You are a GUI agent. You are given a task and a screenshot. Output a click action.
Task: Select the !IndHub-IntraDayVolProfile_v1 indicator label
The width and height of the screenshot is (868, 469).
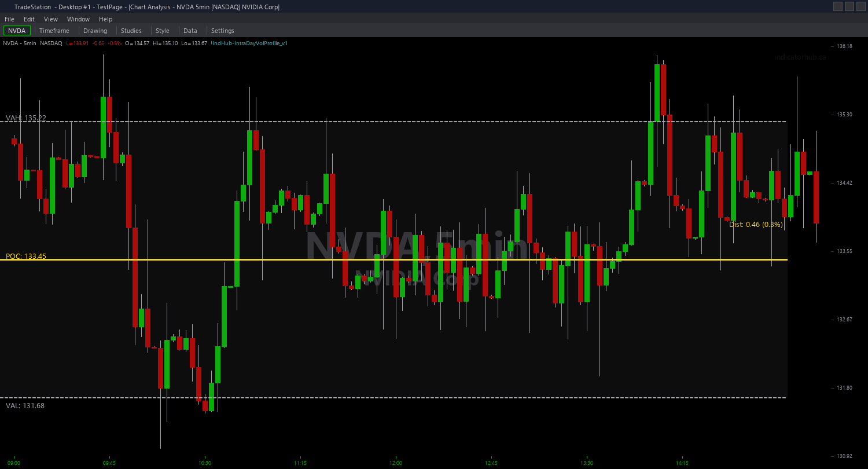click(x=249, y=42)
